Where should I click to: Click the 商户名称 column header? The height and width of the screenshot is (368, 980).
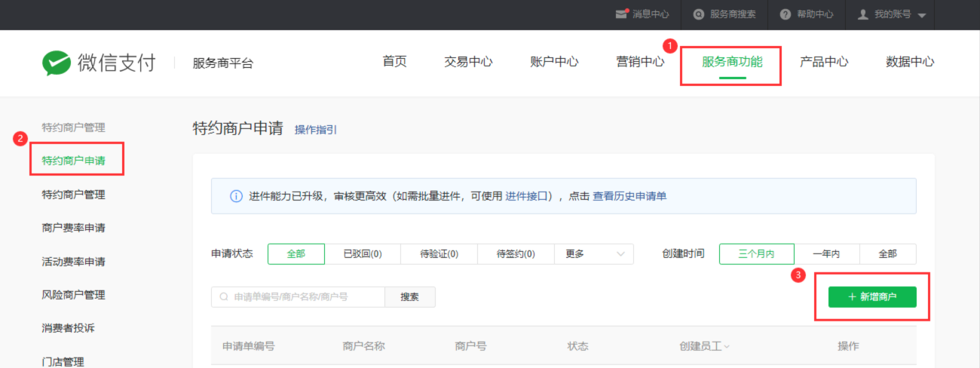pos(363,347)
